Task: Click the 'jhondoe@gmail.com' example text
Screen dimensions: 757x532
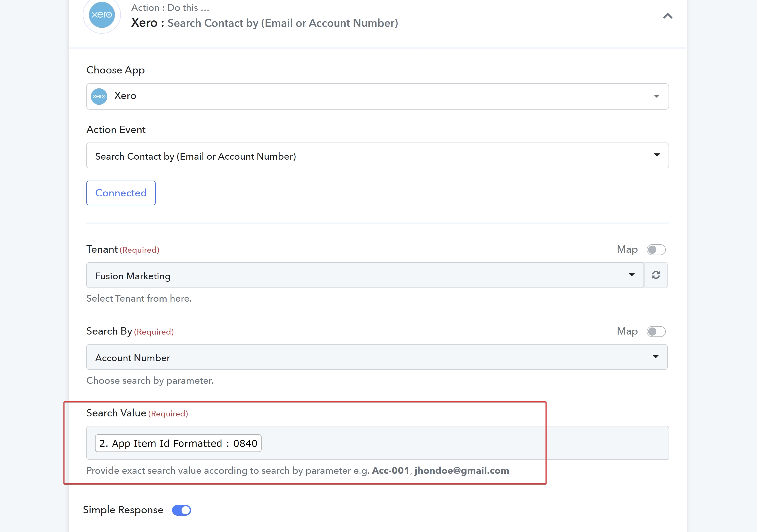Action: (x=462, y=471)
